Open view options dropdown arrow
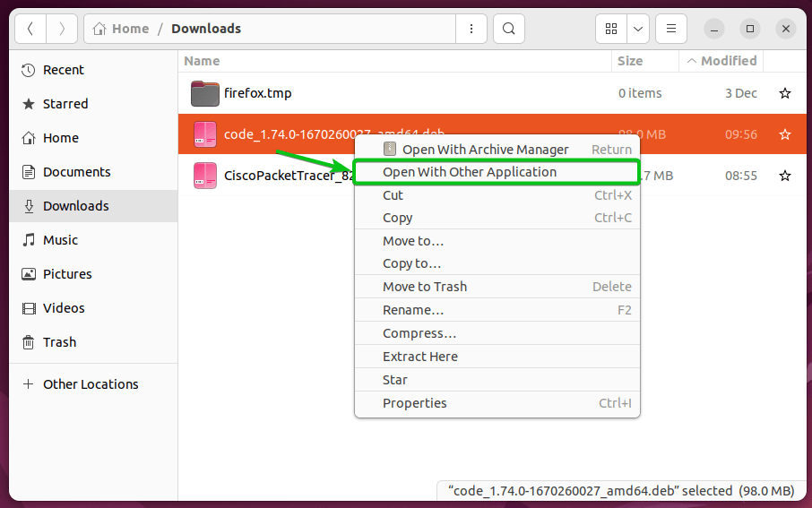Screen dimensions: 812x508 pyautogui.click(x=638, y=29)
